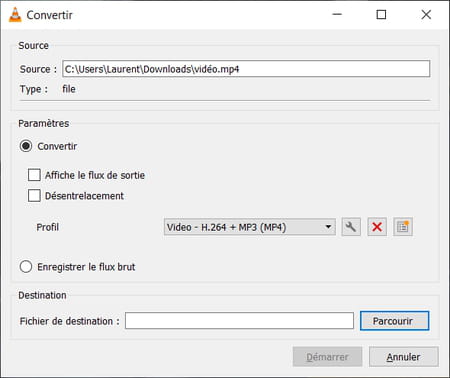Click Parcourir to choose destination
The height and width of the screenshot is (378, 450).
click(x=394, y=321)
